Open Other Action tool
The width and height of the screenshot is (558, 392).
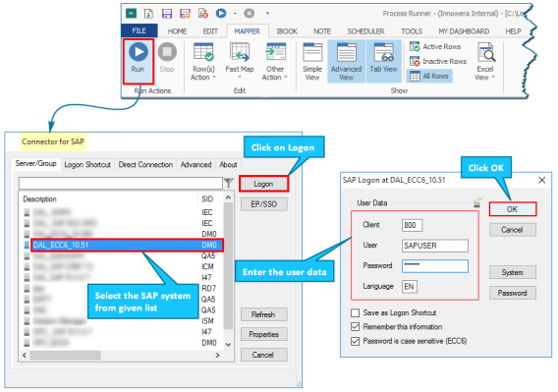[x=275, y=61]
